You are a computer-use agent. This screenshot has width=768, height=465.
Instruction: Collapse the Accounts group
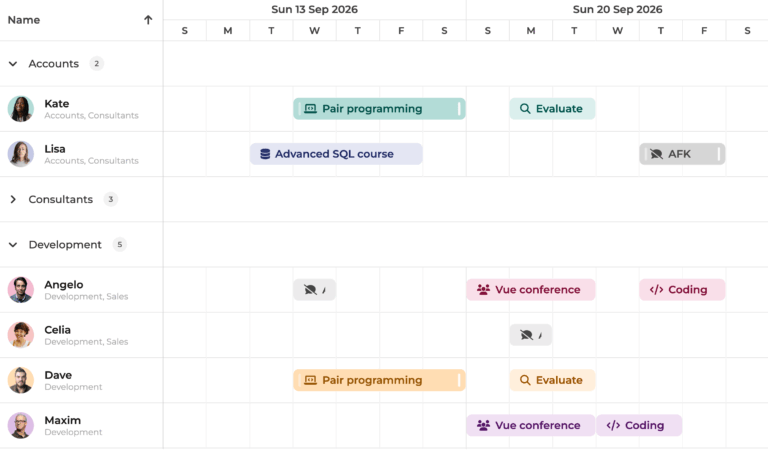13,64
